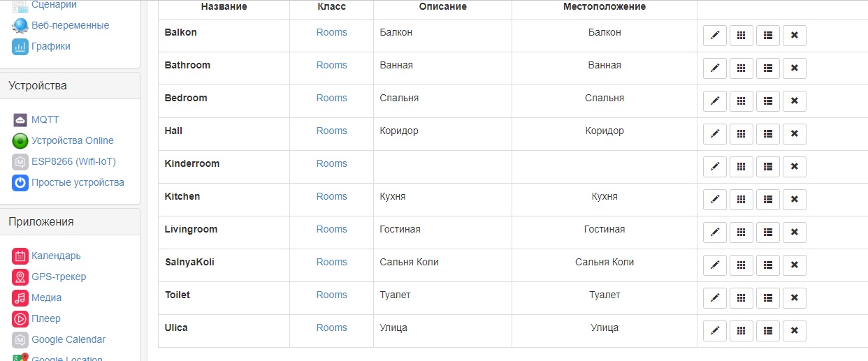Open the Календарь application

click(x=56, y=256)
